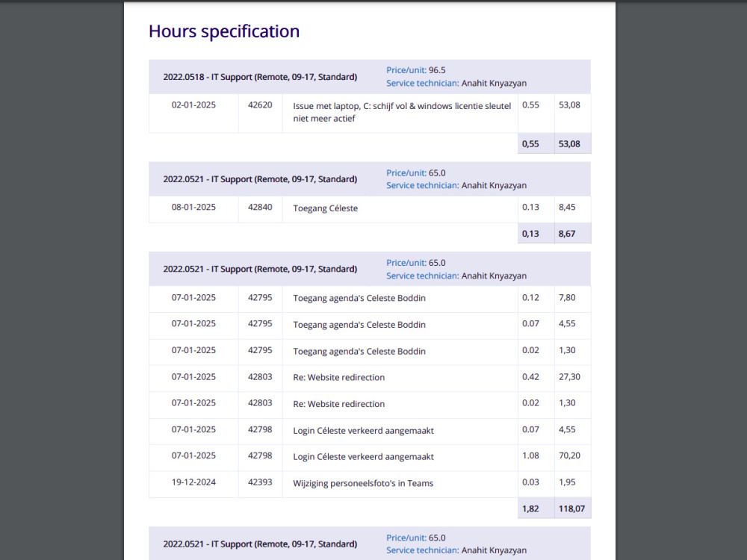
Task: Click ticket number 42840
Action: point(260,207)
